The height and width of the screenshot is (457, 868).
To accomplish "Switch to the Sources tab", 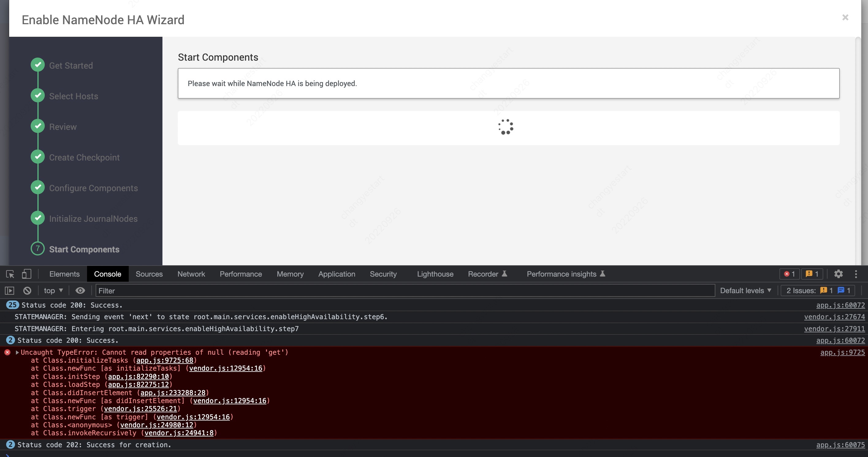I will 149,274.
